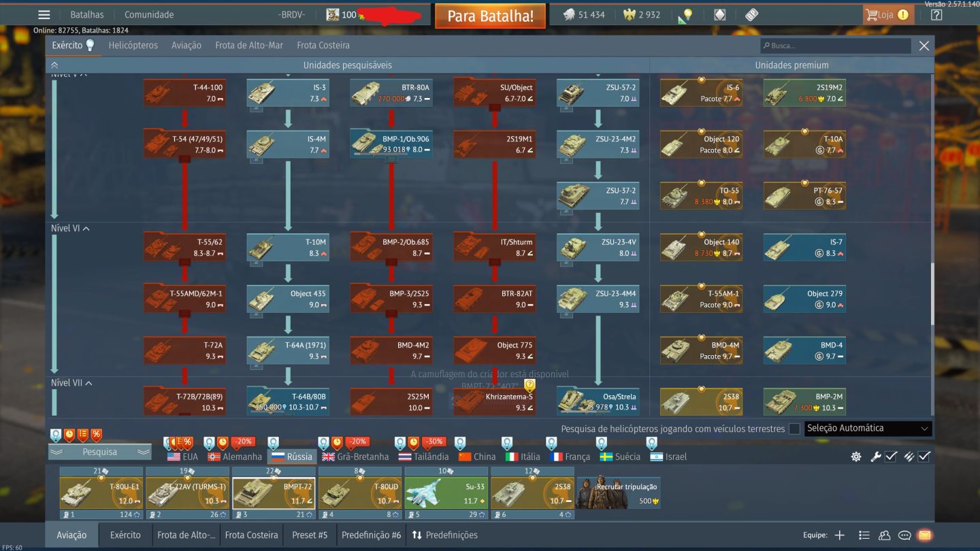Select the T-80UD crew slot
The height and width of the screenshot is (551, 980).
pyautogui.click(x=360, y=492)
